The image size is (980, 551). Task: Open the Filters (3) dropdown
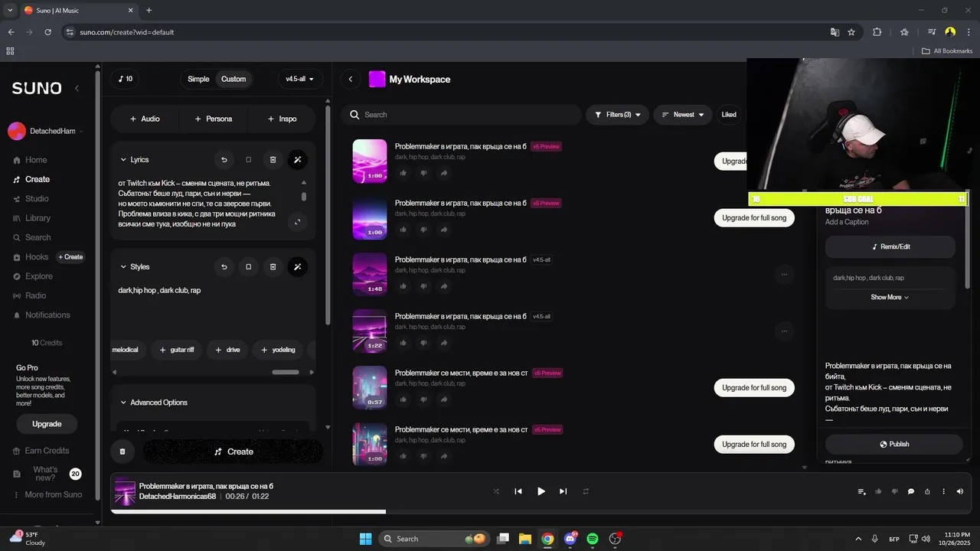point(618,115)
